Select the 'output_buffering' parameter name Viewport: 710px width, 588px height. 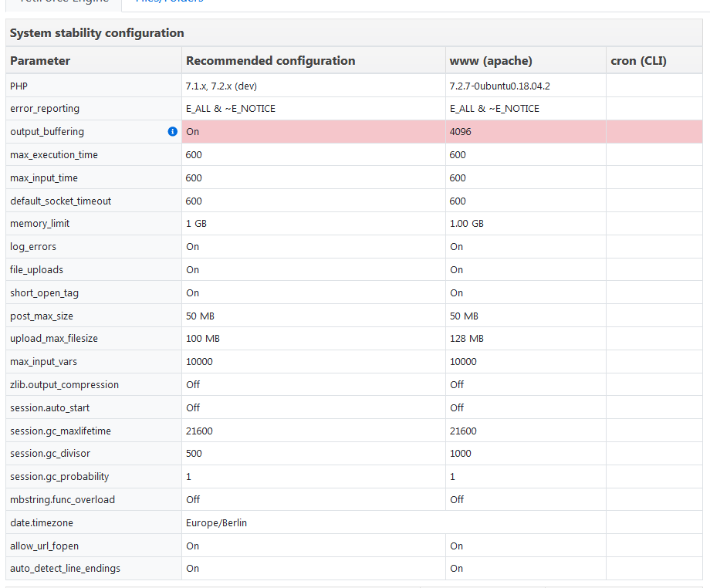[47, 132]
